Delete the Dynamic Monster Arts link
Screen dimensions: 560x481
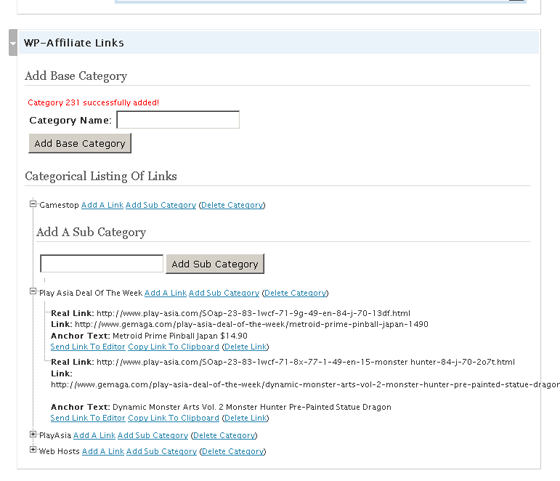tap(245, 418)
